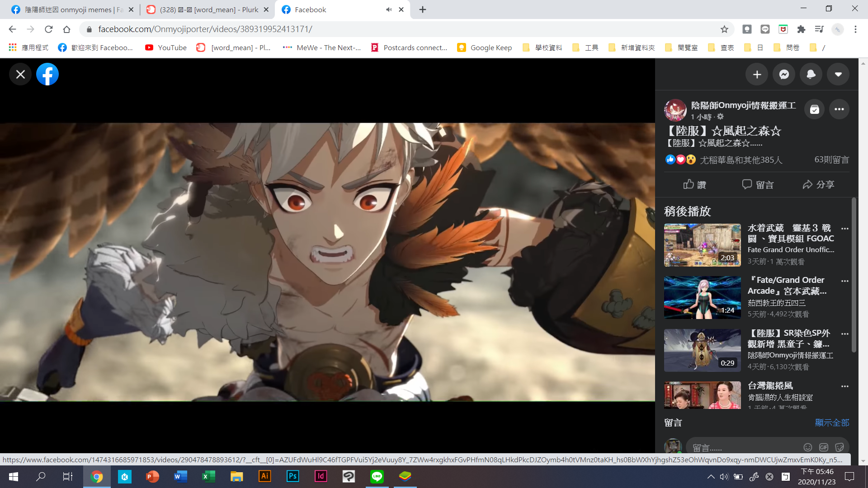The width and height of the screenshot is (868, 488).
Task: Click the sidebar vertical scrollbar
Action: 854,275
